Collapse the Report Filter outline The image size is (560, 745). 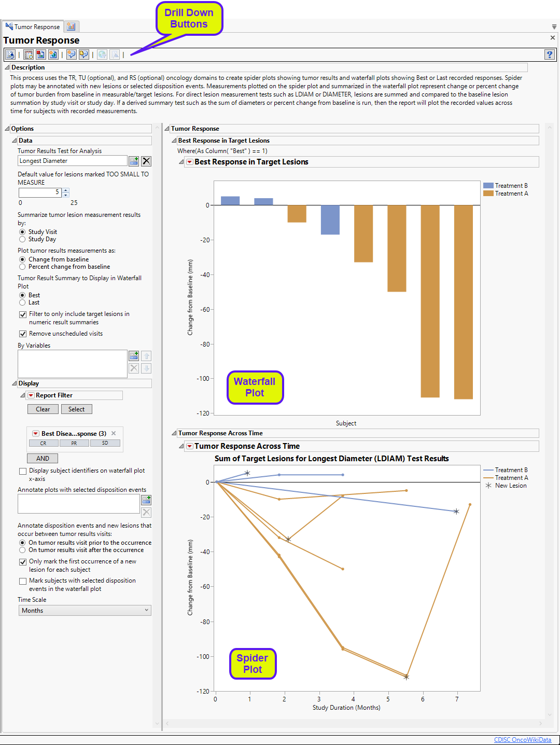pos(23,395)
